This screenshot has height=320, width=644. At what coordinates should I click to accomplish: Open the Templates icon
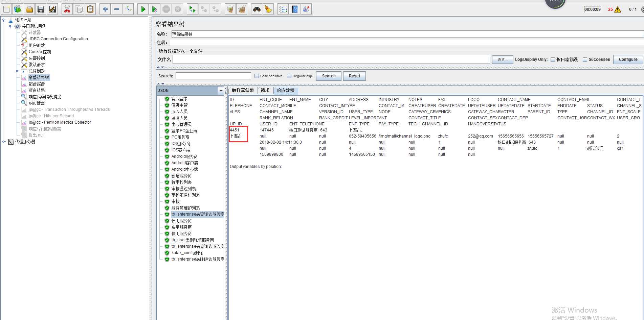pyautogui.click(x=18, y=9)
